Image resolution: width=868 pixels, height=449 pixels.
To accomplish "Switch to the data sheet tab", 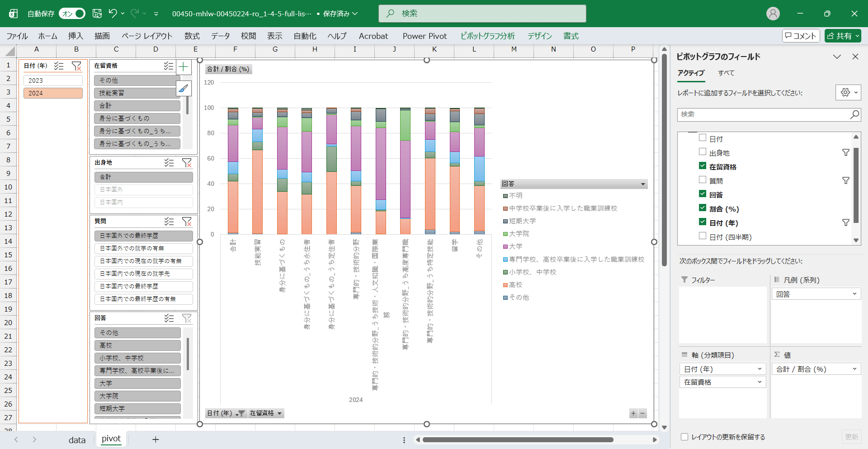I will 77,440.
